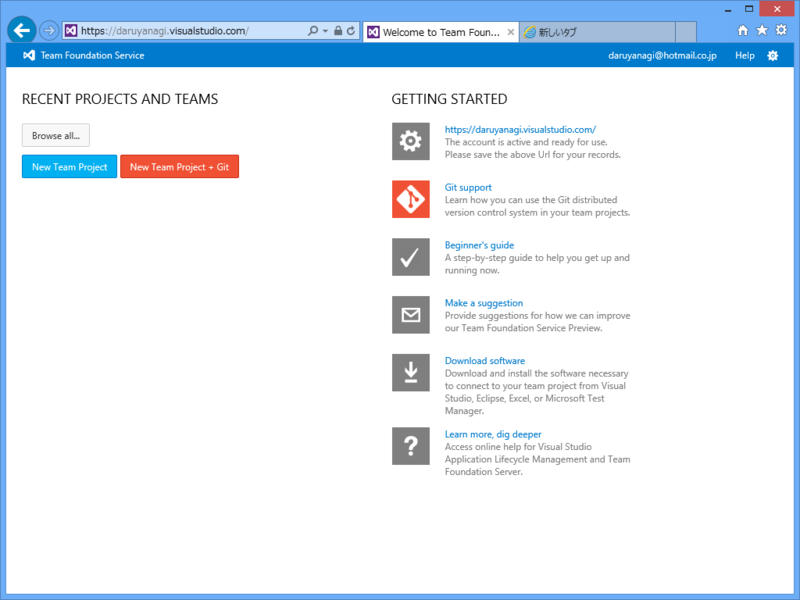Open the Beginner's guide link
The height and width of the screenshot is (600, 800).
[x=479, y=245]
